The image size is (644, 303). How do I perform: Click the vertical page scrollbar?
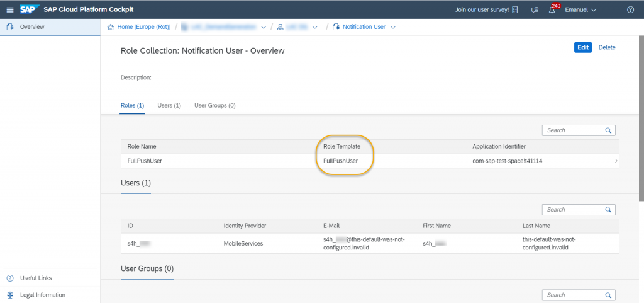pyautogui.click(x=641, y=118)
